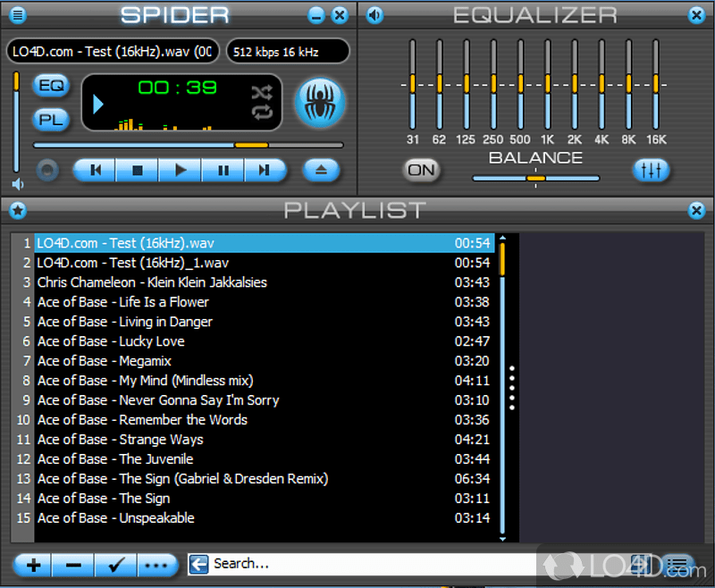Adjust the 31 Hz equalizer band
Viewport: 715px width, 588px height.
412,84
